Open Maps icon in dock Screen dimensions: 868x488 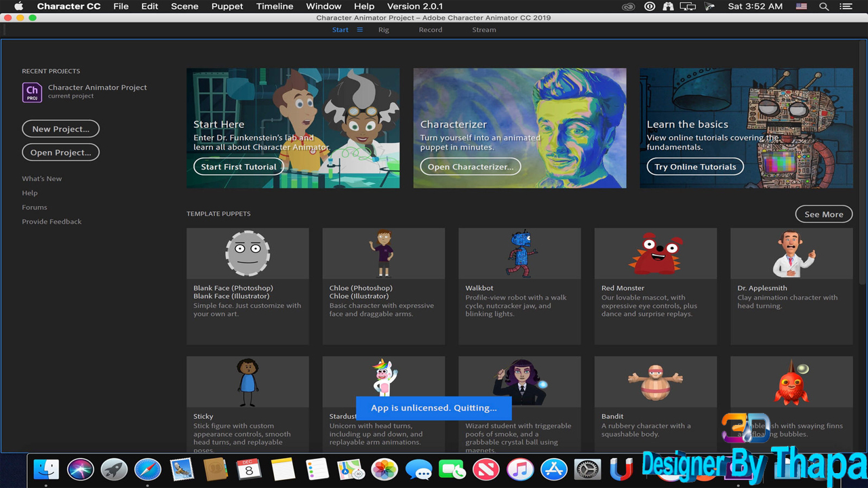(351, 469)
